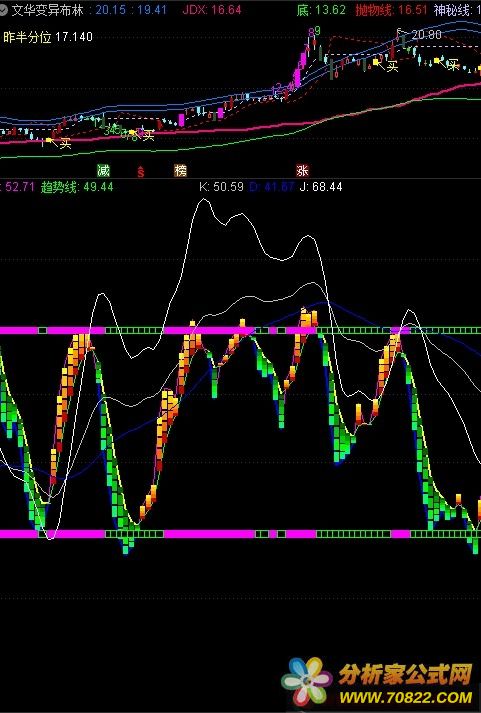
Task: Click the 昨半分位 17.140 label
Action: (x=48, y=37)
